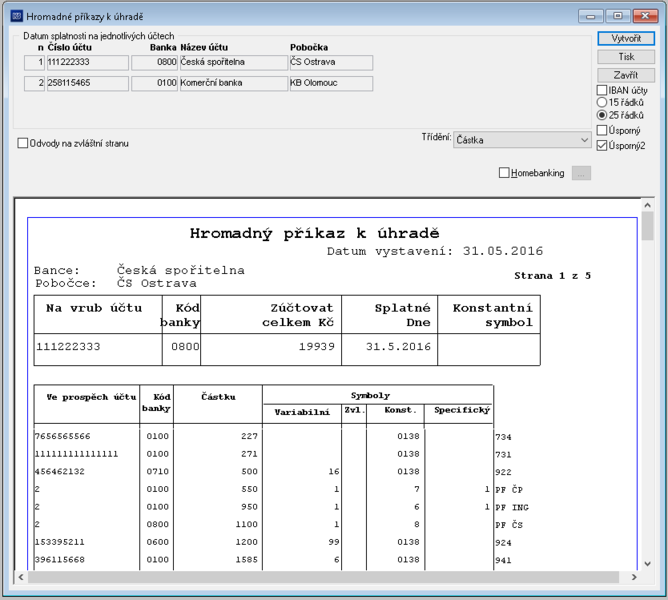Click the KB Olomouc branch field
This screenshot has width=668, height=600.
tap(331, 83)
